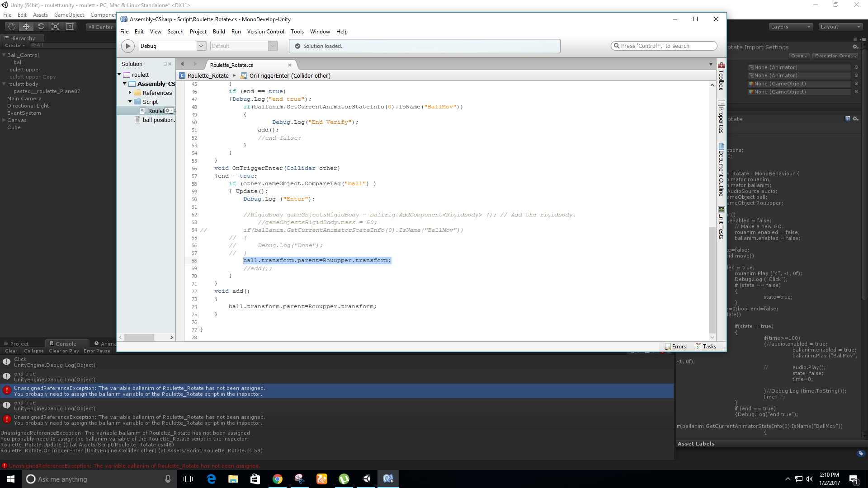The image size is (868, 488).
Task: Toggle Collapse in Unity Console
Action: [34, 351]
